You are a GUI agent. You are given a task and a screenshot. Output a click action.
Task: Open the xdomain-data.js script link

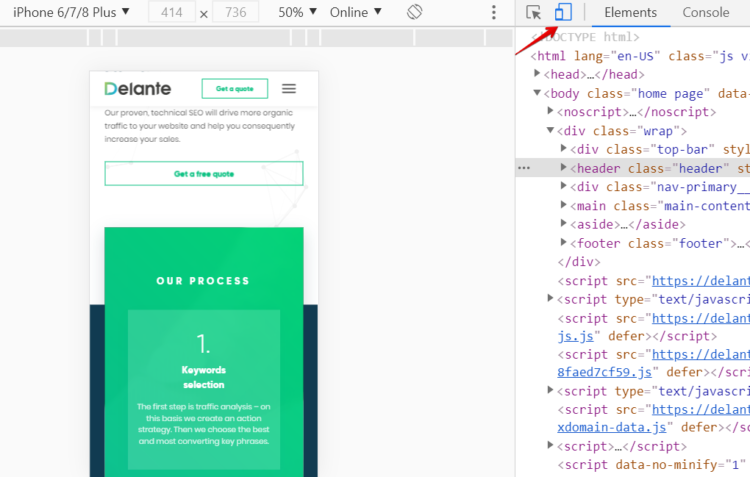tap(612, 427)
